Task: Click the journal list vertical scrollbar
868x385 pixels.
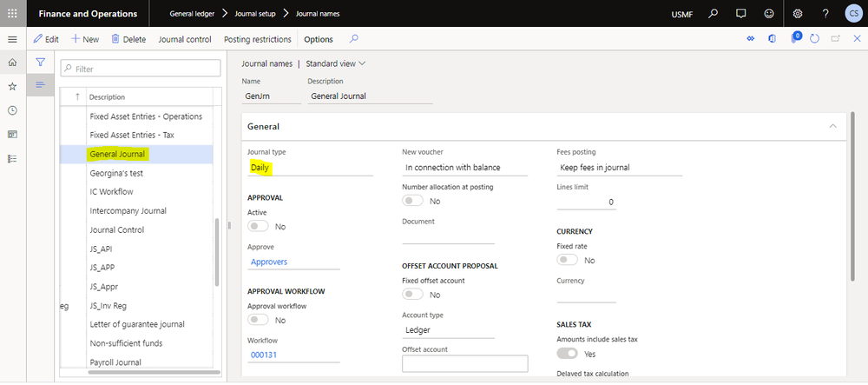Action: click(x=216, y=252)
